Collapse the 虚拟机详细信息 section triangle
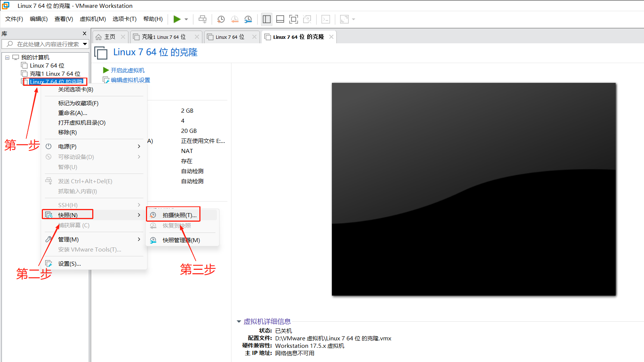Viewport: 644px width, 362px height. [x=239, y=321]
